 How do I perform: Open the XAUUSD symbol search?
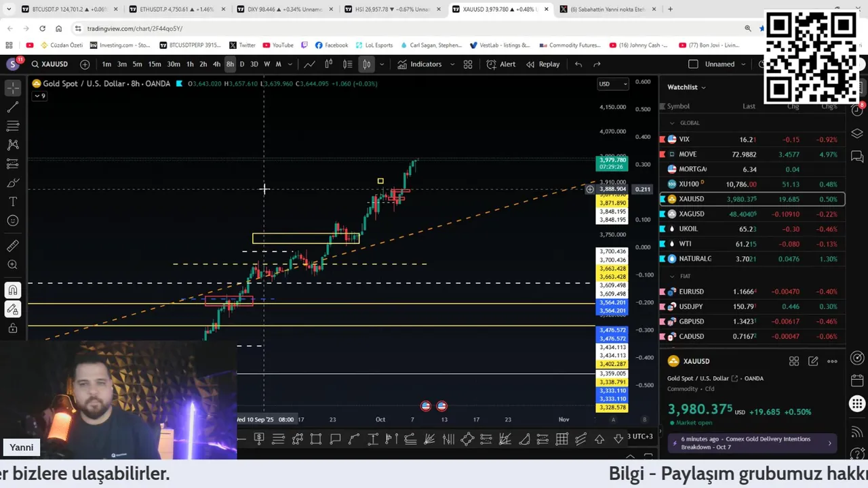coord(49,64)
